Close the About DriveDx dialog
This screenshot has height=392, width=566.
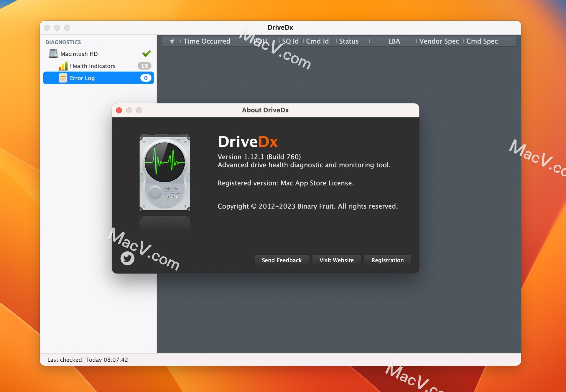click(119, 110)
